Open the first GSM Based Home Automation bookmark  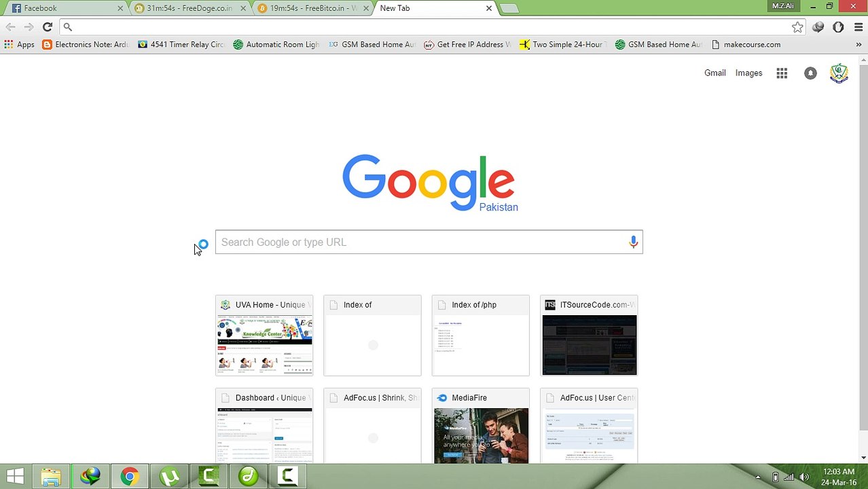click(372, 45)
